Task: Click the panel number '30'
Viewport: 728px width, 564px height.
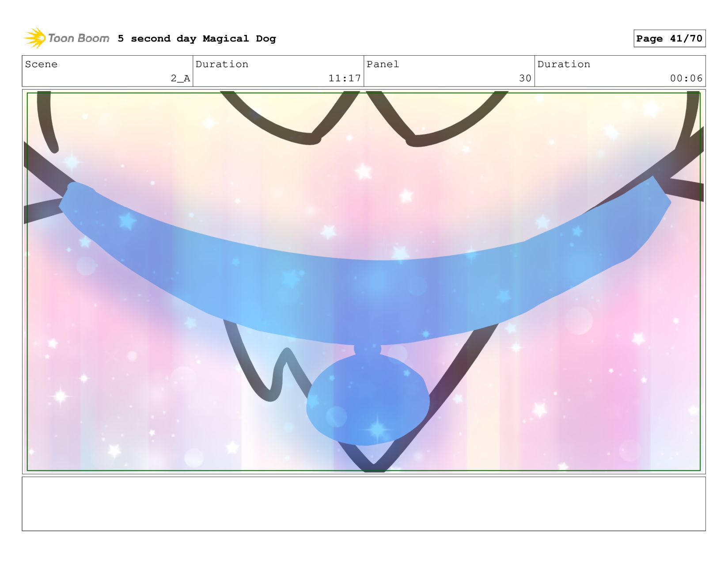Action: (525, 78)
